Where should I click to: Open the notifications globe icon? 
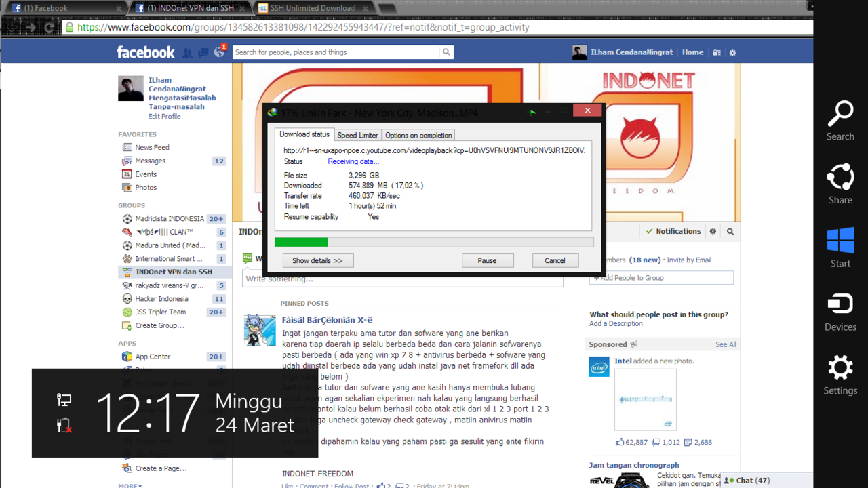tap(219, 52)
